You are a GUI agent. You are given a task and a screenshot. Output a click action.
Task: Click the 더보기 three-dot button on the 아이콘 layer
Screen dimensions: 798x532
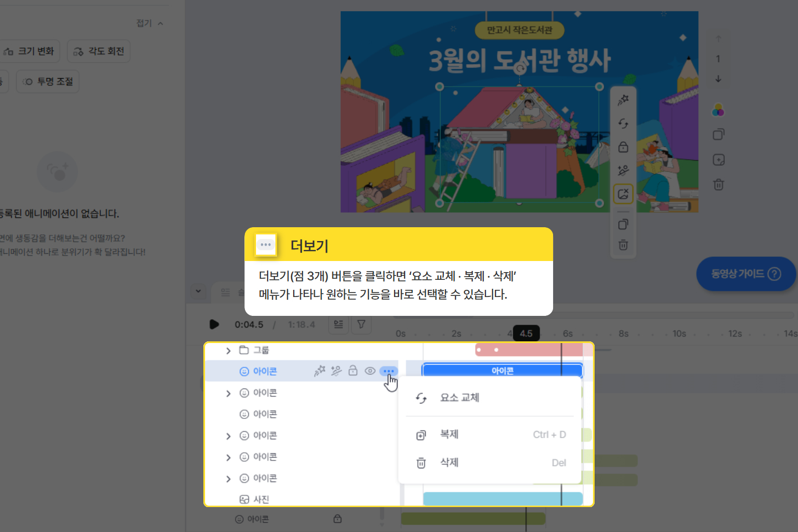coord(388,371)
